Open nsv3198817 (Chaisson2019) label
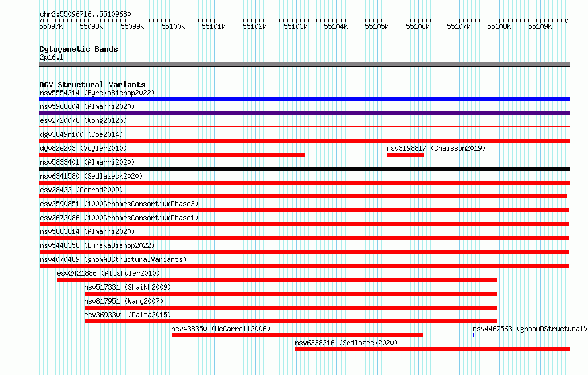588x375 pixels. (436, 148)
